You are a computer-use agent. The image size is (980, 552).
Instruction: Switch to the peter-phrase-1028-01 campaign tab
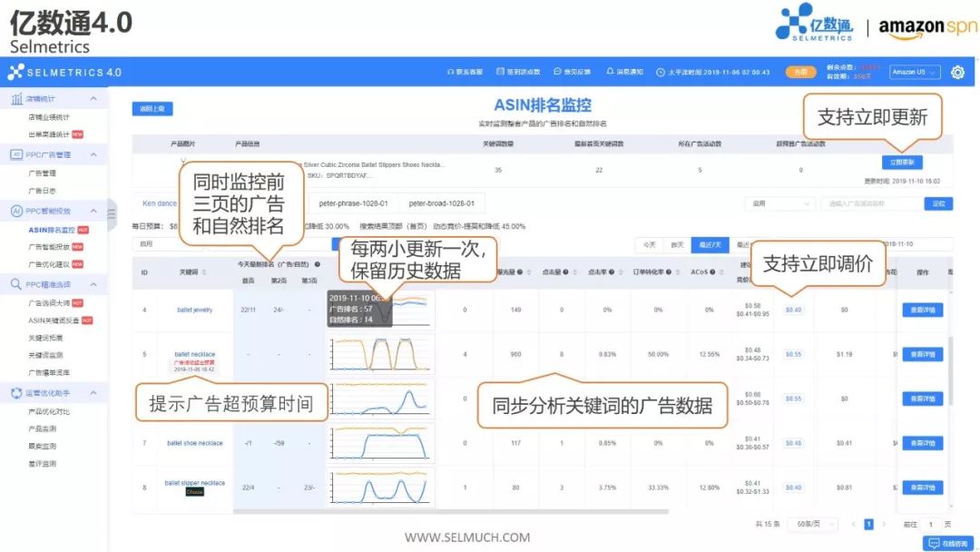352,203
